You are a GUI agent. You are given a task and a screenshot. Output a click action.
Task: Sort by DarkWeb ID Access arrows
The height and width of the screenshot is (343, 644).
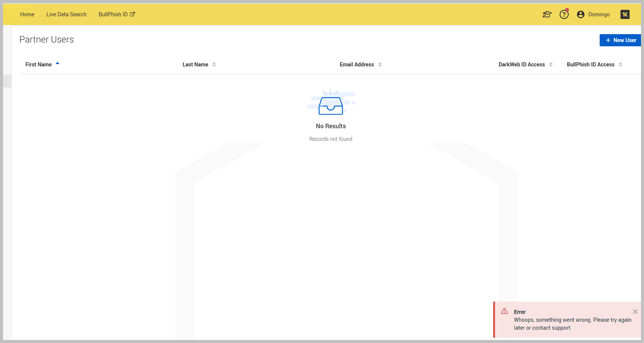(551, 65)
